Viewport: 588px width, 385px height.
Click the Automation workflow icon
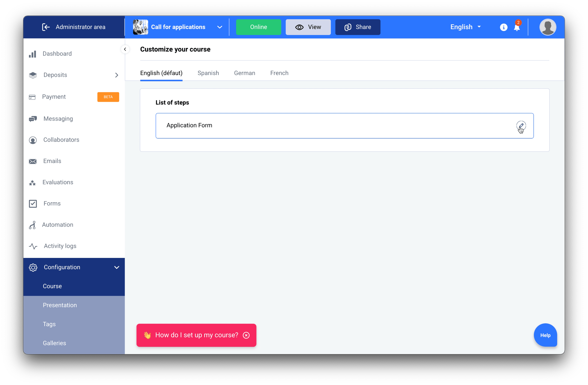click(32, 225)
